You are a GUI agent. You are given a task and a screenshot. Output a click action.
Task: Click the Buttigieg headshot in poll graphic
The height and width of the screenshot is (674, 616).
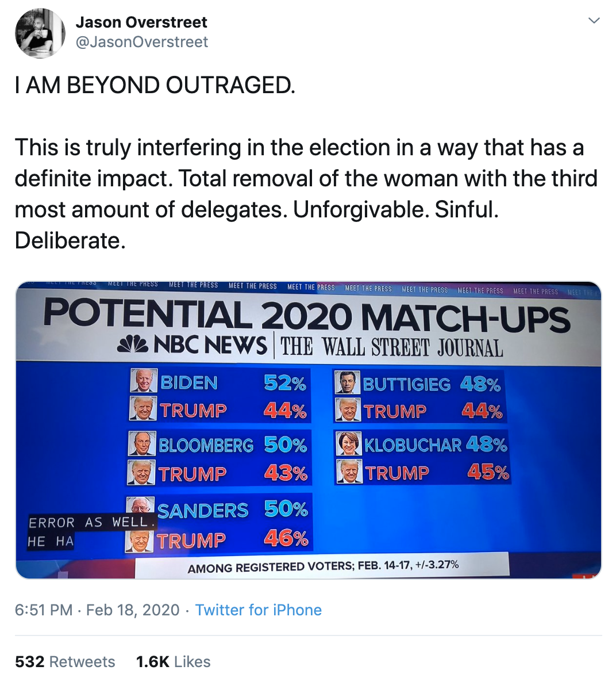point(348,382)
